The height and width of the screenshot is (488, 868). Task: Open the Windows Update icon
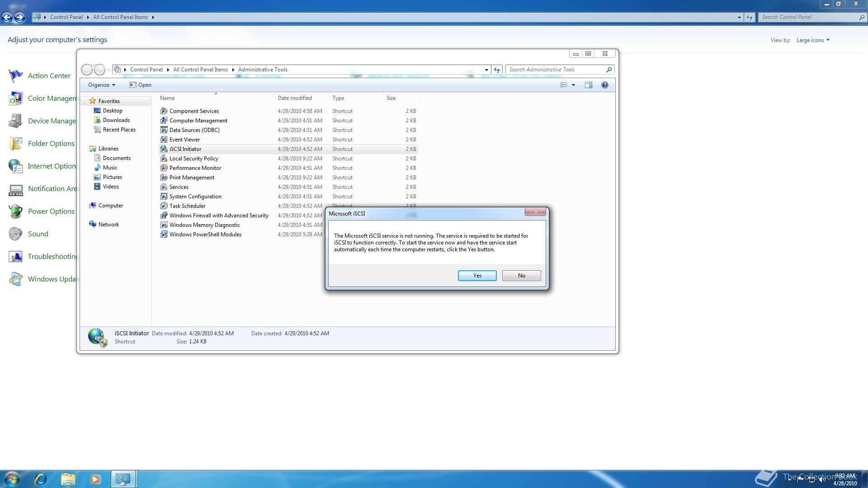[x=15, y=279]
